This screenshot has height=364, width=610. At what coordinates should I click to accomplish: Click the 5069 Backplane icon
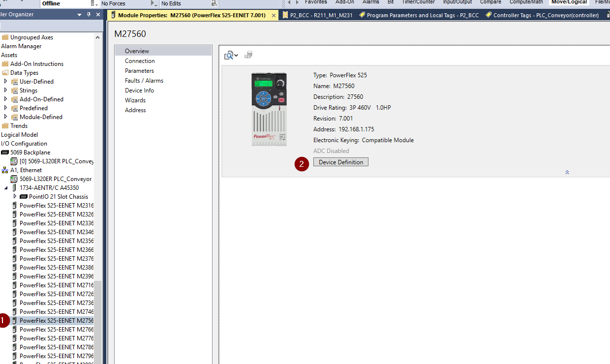coord(5,152)
